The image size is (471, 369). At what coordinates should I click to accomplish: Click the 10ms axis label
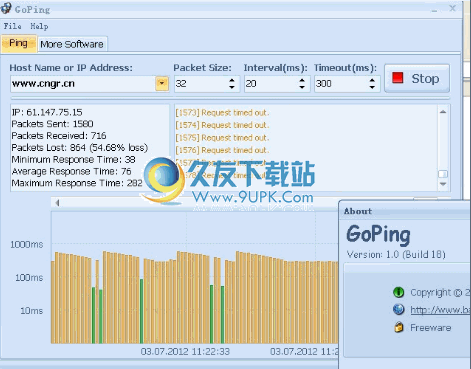point(32,311)
